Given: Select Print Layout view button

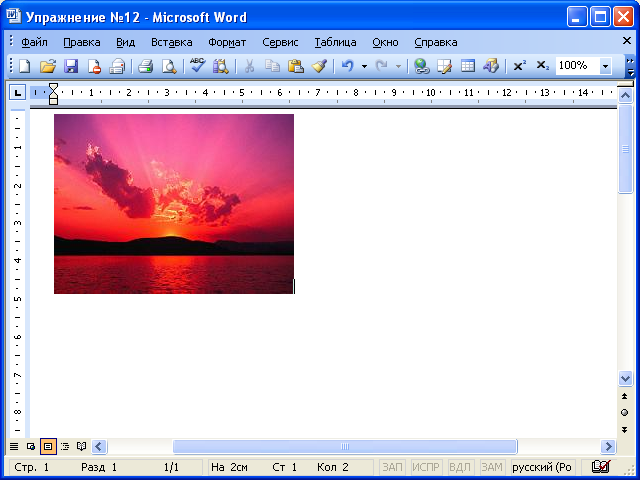Looking at the screenshot, I should pos(48,447).
